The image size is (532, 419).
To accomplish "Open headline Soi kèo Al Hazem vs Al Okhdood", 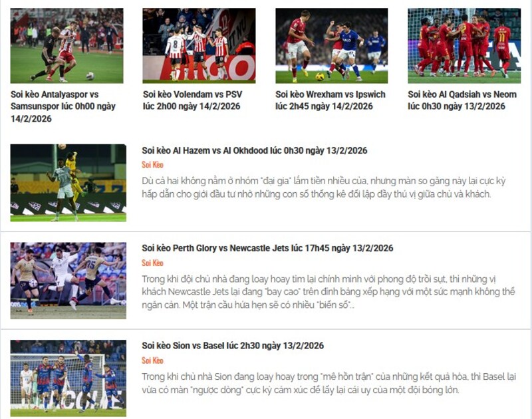I will pyautogui.click(x=255, y=150).
